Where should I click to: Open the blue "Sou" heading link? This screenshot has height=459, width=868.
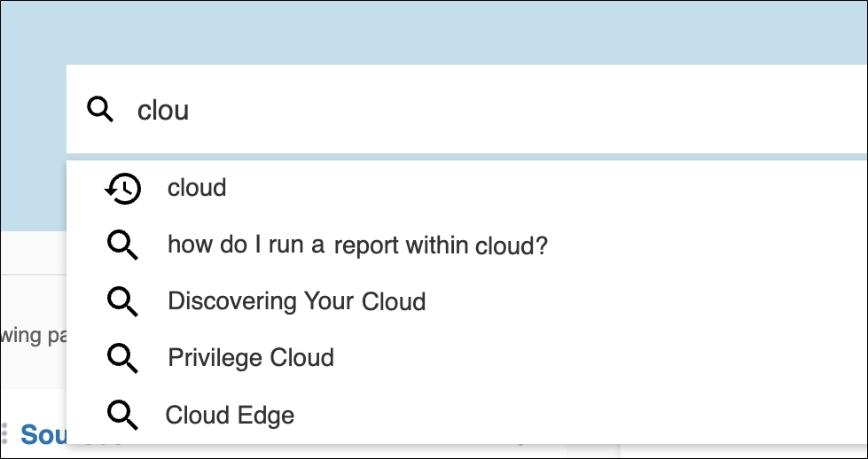coord(43,435)
